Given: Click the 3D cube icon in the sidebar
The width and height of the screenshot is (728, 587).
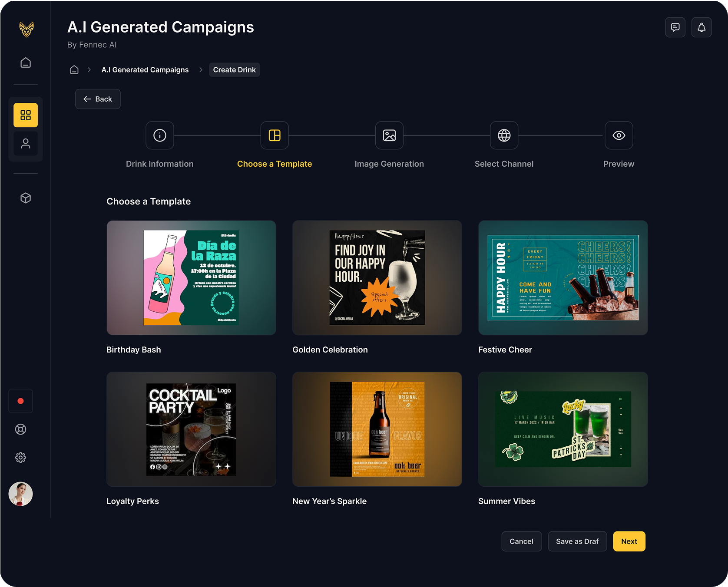Looking at the screenshot, I should pyautogui.click(x=26, y=198).
